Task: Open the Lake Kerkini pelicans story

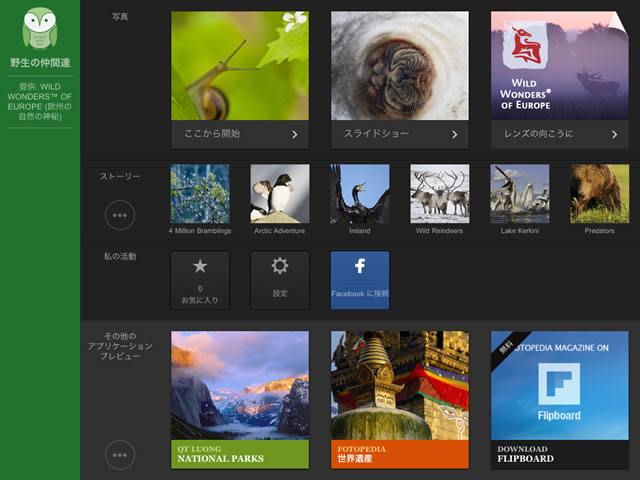Action: point(520,193)
